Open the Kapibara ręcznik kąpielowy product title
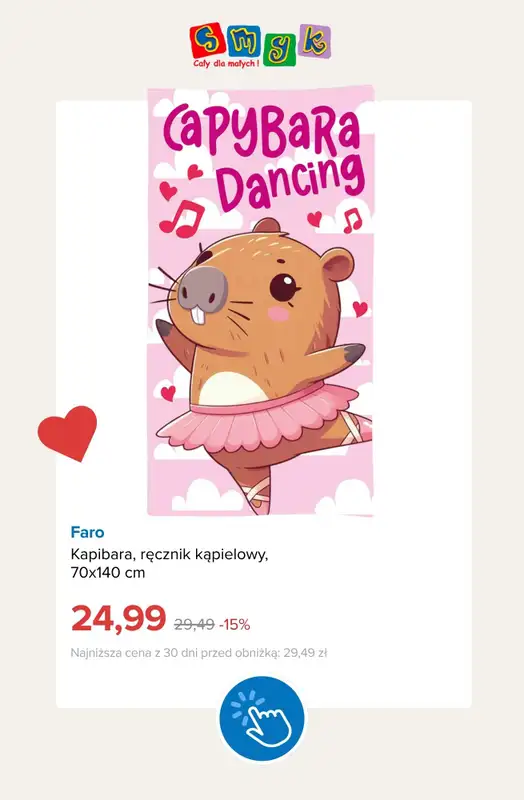This screenshot has height=800, width=524. (x=169, y=554)
